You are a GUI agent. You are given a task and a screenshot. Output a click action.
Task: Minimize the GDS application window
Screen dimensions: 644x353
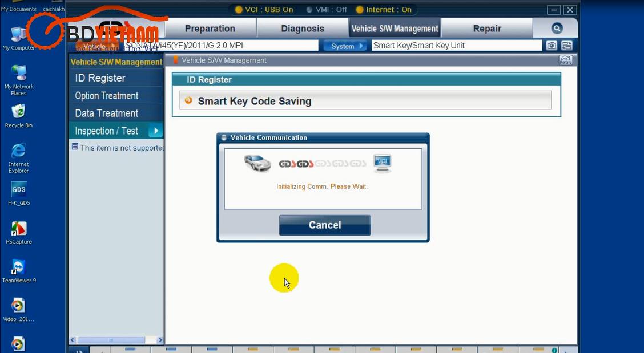pyautogui.click(x=554, y=10)
